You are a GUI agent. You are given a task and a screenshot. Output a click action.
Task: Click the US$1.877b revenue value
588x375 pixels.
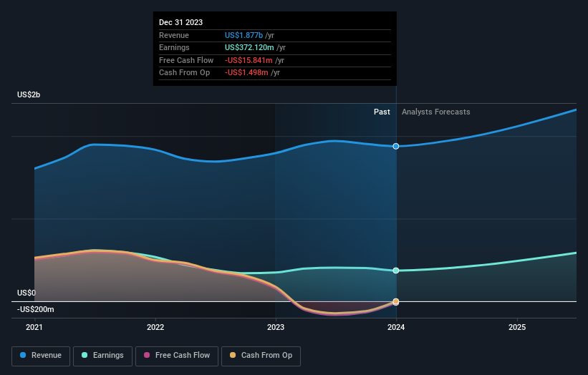pos(244,35)
